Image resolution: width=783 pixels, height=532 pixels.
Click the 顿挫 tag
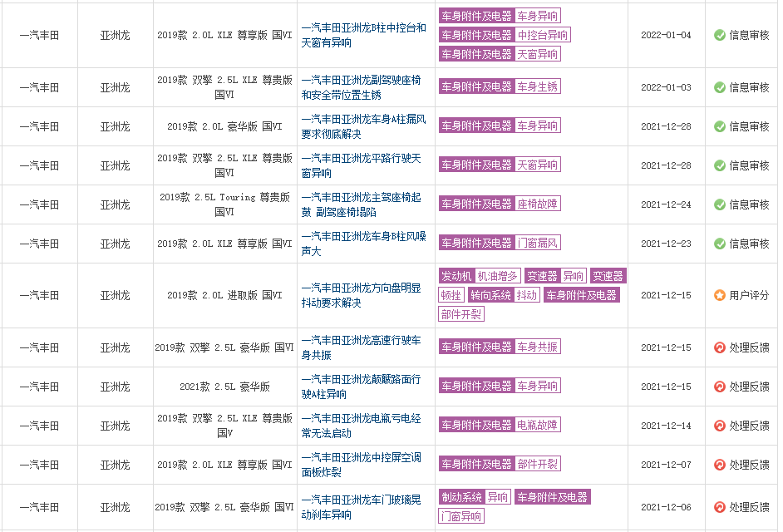pos(451,295)
